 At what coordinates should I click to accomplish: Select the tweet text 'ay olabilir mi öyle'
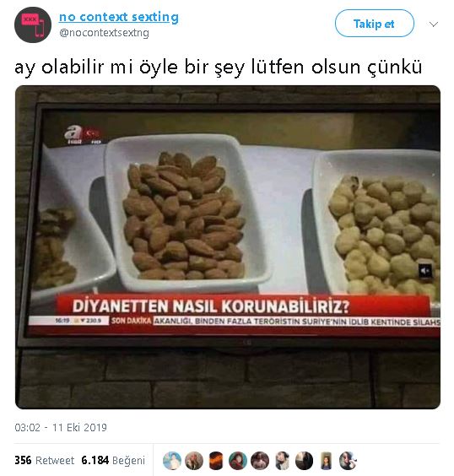(x=96, y=67)
